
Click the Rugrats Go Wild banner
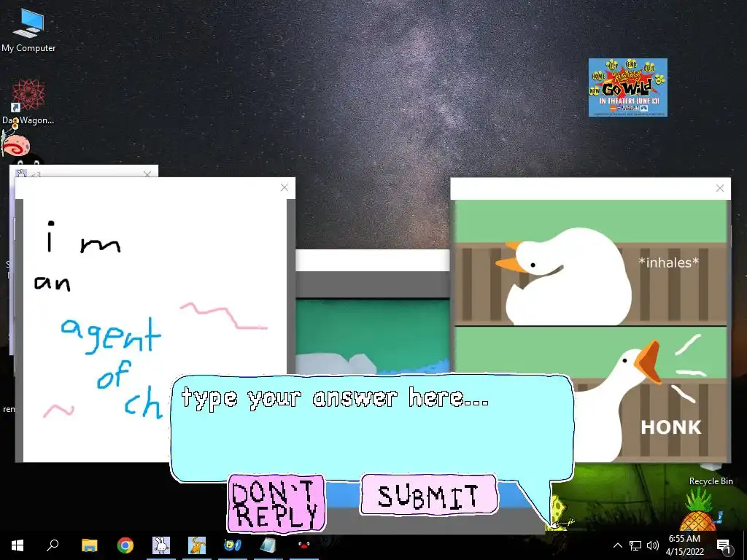[x=627, y=87]
